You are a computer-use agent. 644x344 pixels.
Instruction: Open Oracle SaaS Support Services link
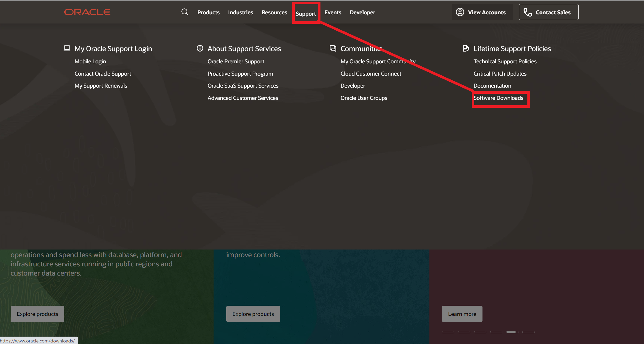pyautogui.click(x=243, y=86)
